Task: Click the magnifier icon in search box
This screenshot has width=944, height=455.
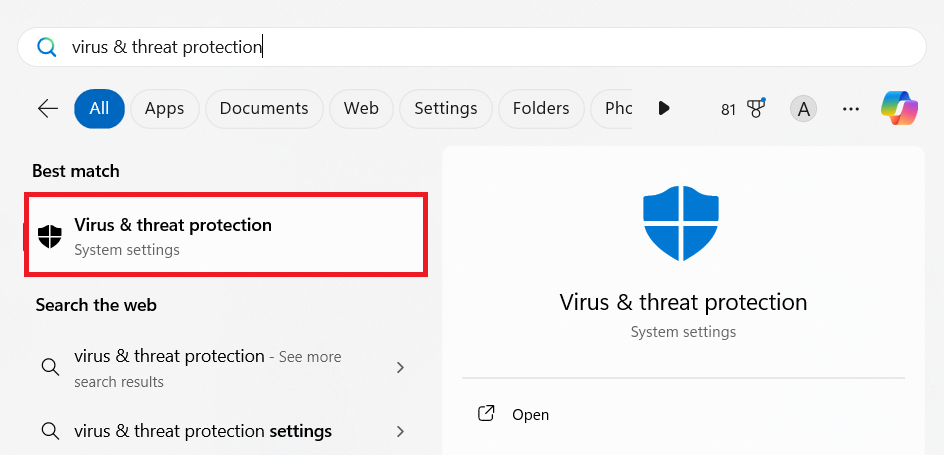Action: point(46,47)
